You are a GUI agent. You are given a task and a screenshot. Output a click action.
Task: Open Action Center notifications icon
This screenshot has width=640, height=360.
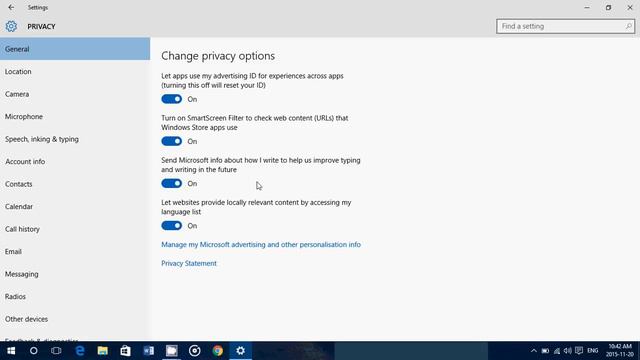click(579, 351)
